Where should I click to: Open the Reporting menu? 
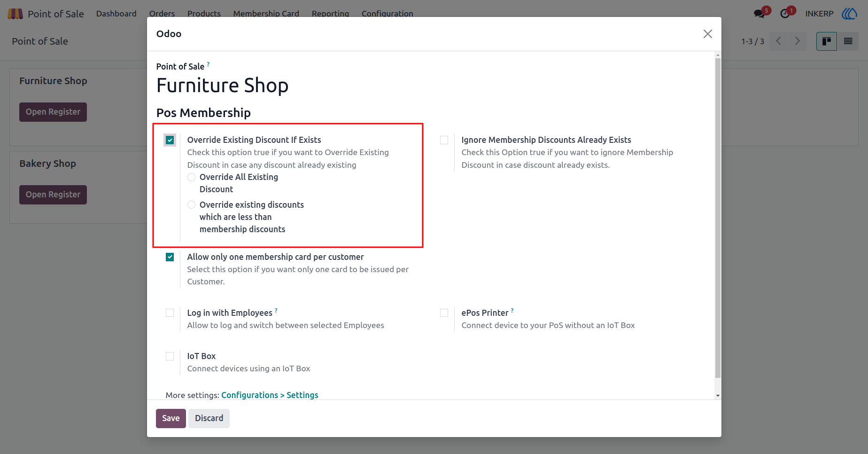click(330, 14)
